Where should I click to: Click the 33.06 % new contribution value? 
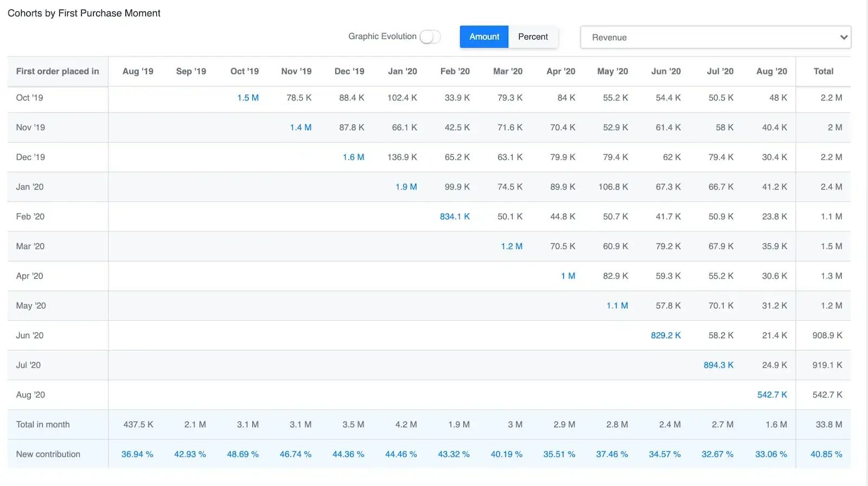tap(771, 455)
